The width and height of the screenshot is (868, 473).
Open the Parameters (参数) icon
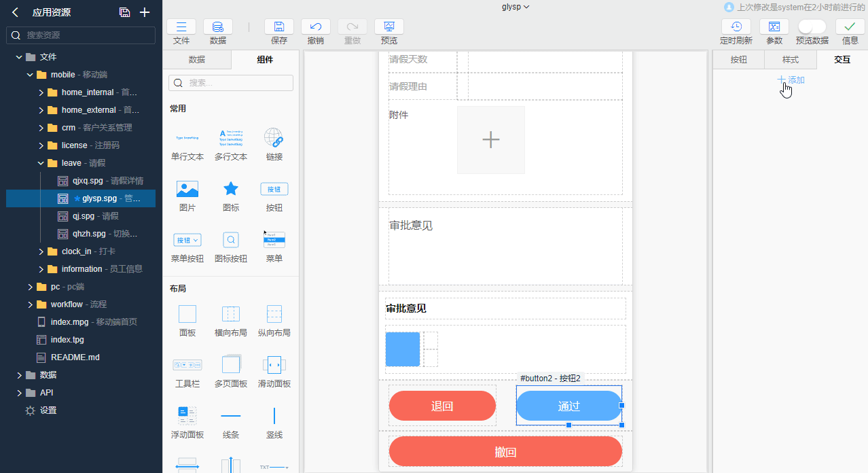[x=774, y=27]
